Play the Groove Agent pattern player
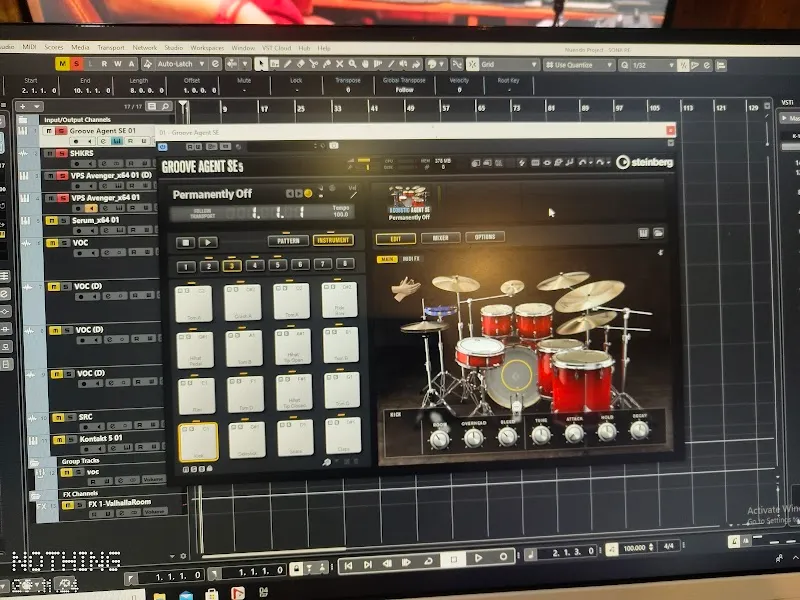800x600 pixels. click(x=208, y=242)
